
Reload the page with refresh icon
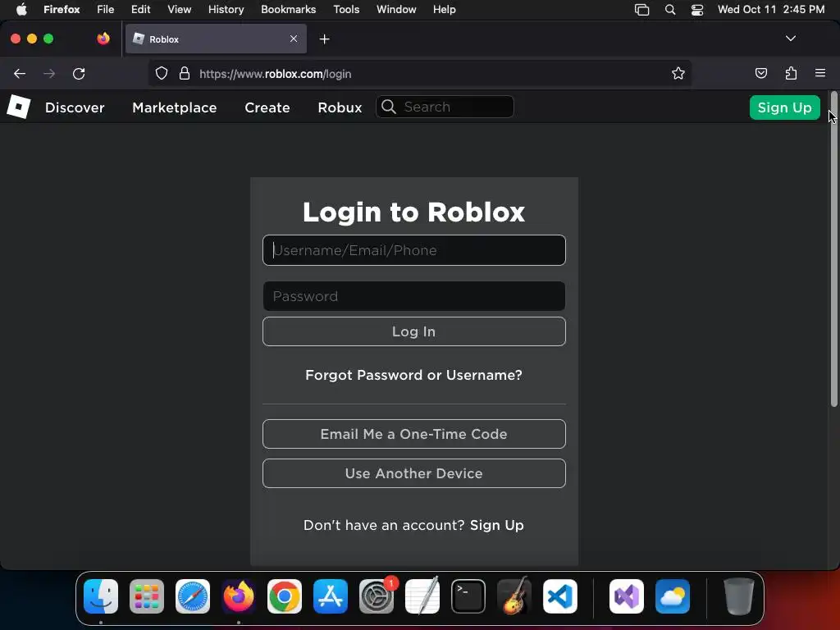tap(79, 74)
